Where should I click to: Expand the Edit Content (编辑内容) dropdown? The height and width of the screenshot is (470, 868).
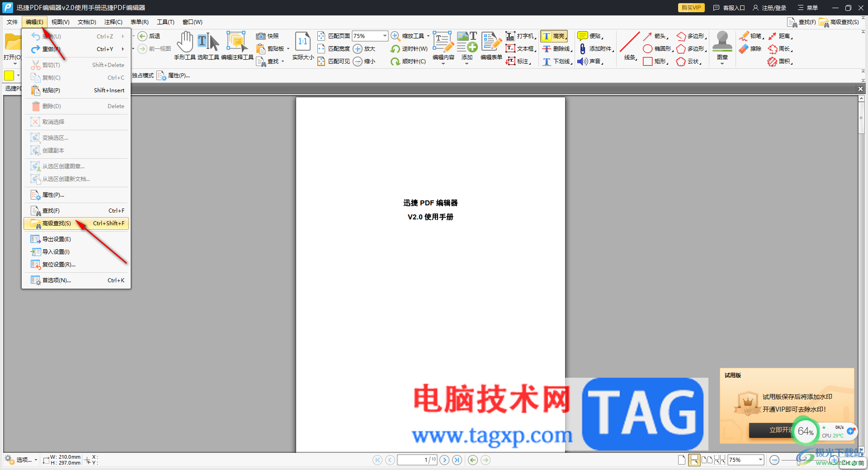(x=443, y=64)
